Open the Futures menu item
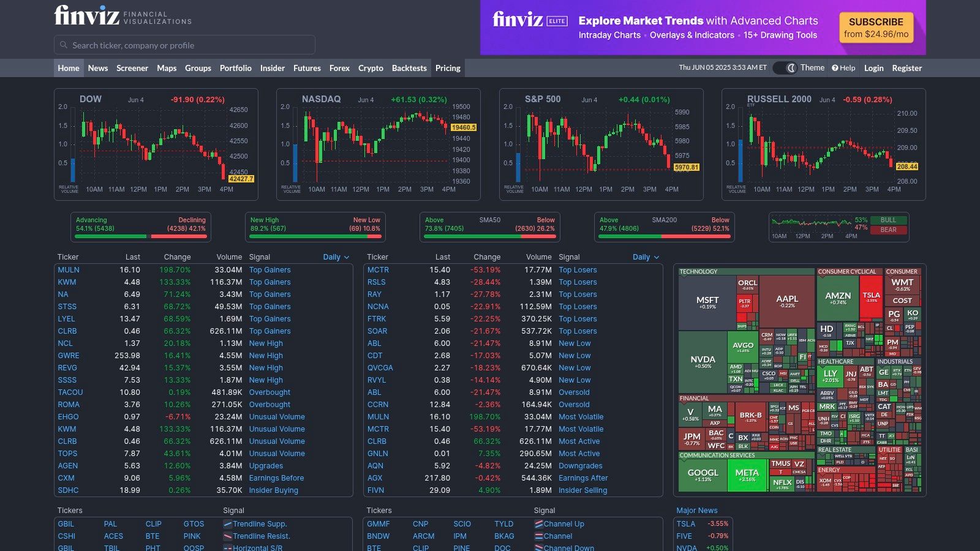This screenshot has height=551, width=980. click(x=307, y=68)
